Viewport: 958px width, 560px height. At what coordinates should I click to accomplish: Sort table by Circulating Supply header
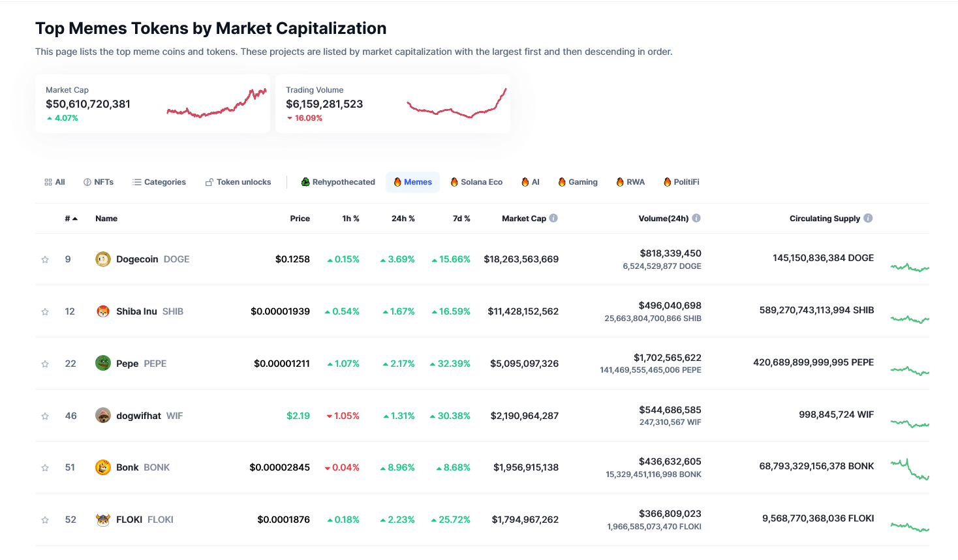point(825,219)
